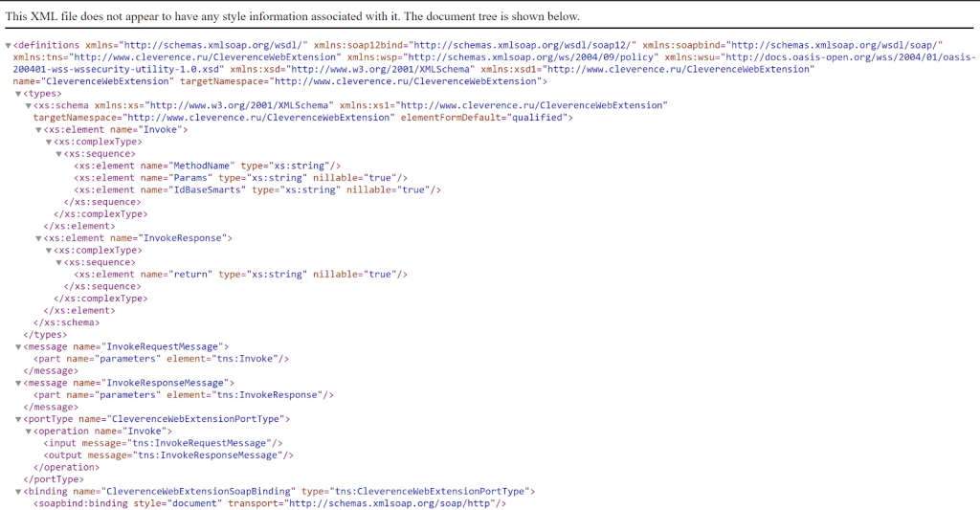Click the closing </portType> tag
Screen dimensions: 980x510
[54, 479]
